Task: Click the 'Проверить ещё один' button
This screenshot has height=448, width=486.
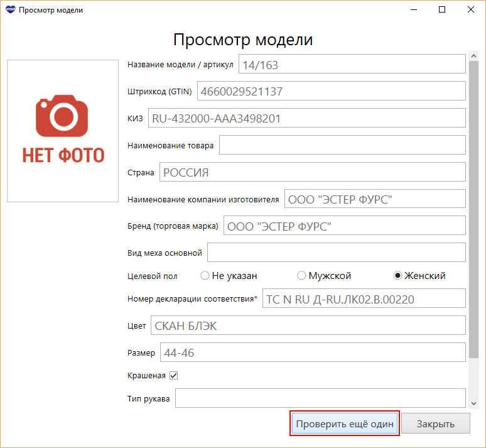Action: point(344,423)
